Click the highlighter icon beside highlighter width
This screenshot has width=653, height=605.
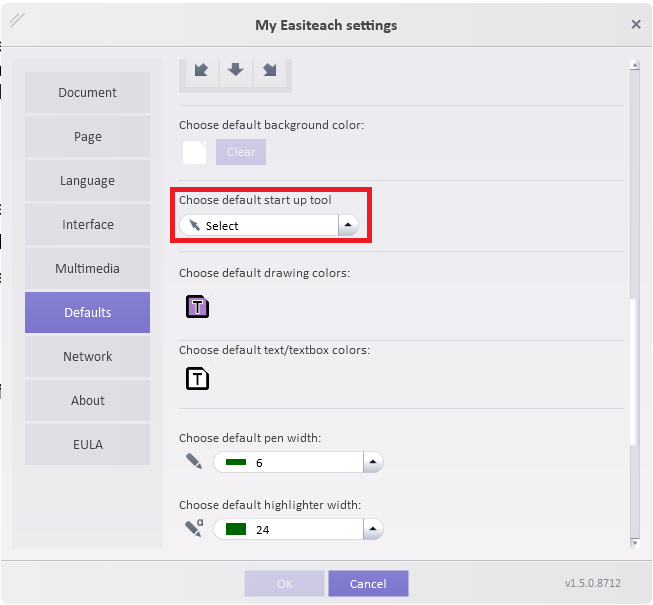point(194,529)
